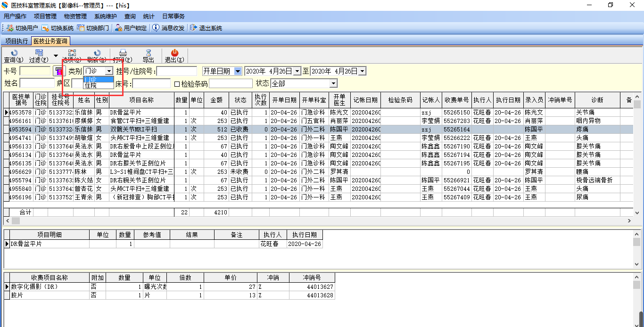This screenshot has height=327, width=644.
Task: Switch to the 项目执行 tab
Action: (x=17, y=41)
